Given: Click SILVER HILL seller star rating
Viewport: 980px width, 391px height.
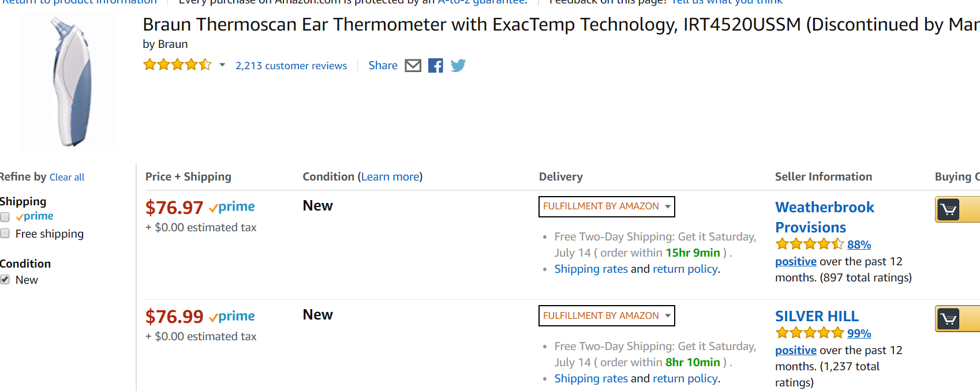Looking at the screenshot, I should click(809, 333).
